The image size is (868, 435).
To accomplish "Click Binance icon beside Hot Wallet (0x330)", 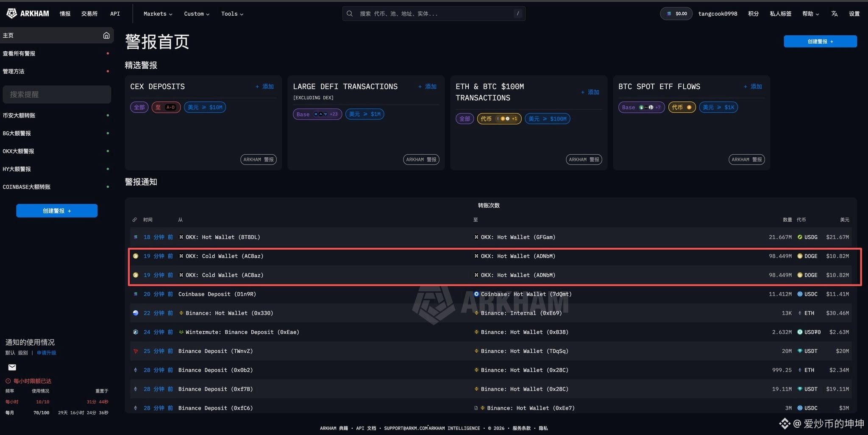I will point(181,313).
